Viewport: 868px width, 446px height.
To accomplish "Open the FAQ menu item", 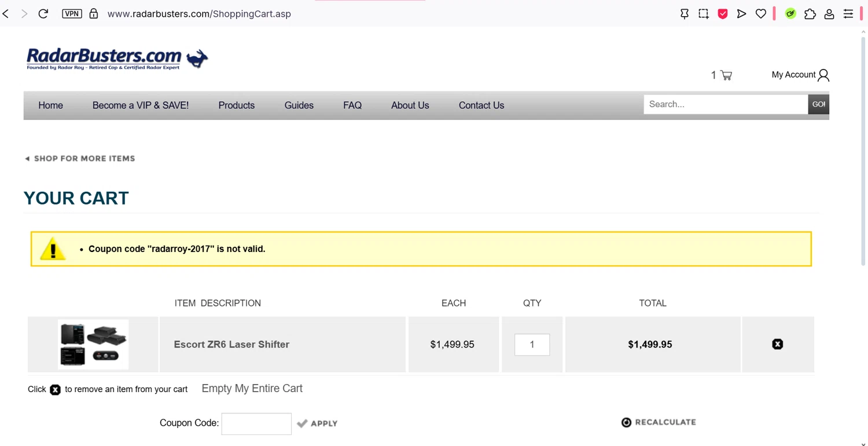I will (x=352, y=105).
